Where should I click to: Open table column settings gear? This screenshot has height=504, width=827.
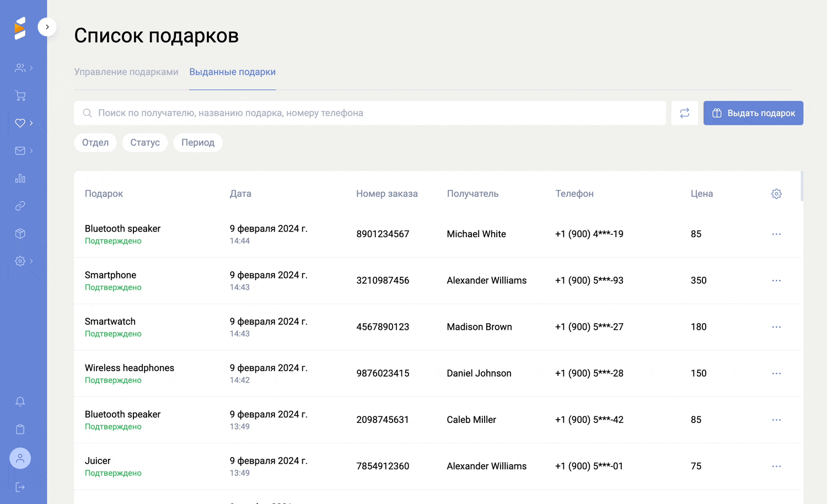pyautogui.click(x=776, y=194)
